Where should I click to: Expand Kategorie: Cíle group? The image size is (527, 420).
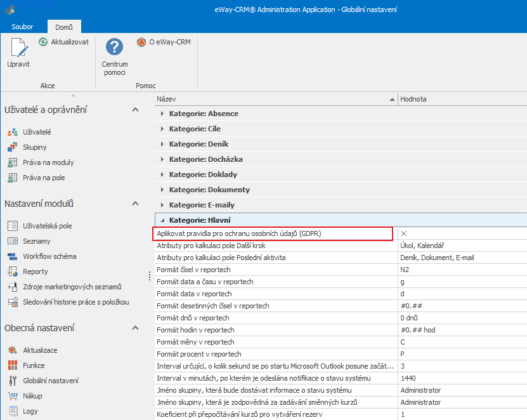point(162,129)
